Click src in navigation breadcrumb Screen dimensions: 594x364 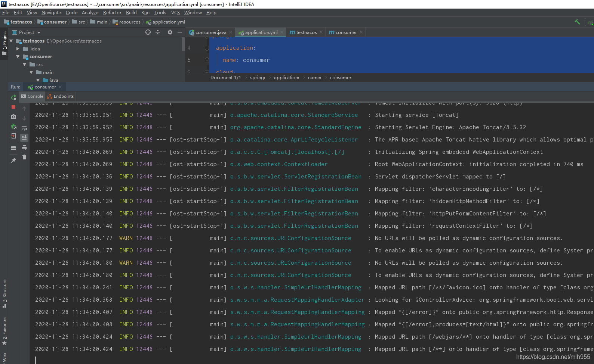(79, 22)
